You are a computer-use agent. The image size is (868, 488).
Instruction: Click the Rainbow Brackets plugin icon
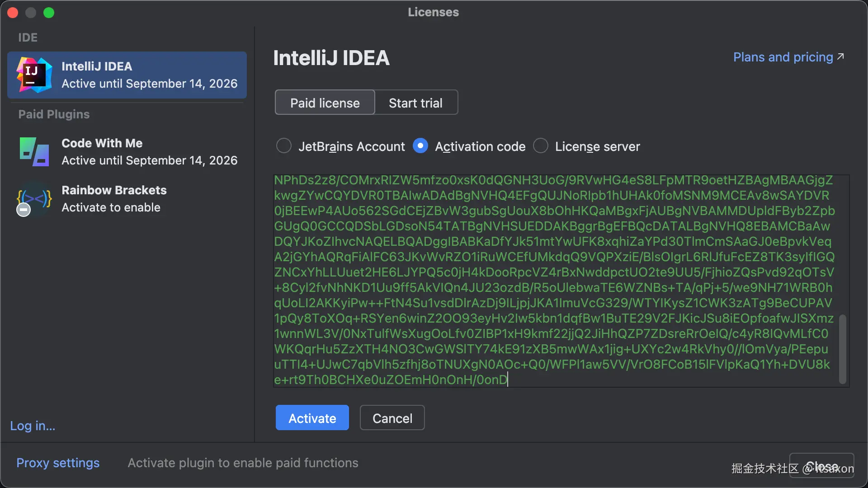(x=34, y=198)
